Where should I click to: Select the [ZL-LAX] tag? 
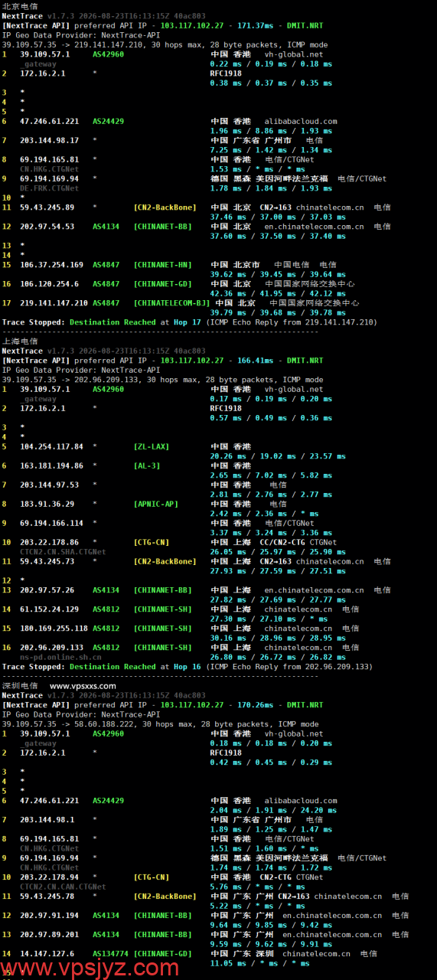pyautogui.click(x=151, y=446)
